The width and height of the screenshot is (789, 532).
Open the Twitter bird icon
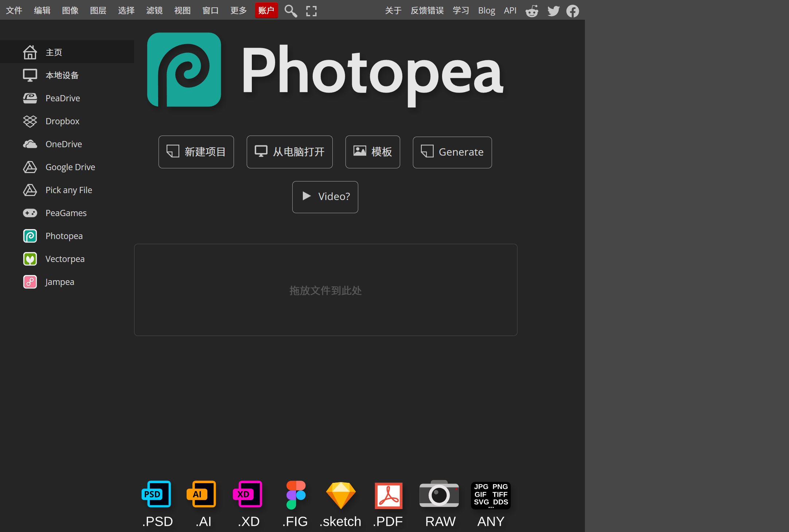[553, 11]
